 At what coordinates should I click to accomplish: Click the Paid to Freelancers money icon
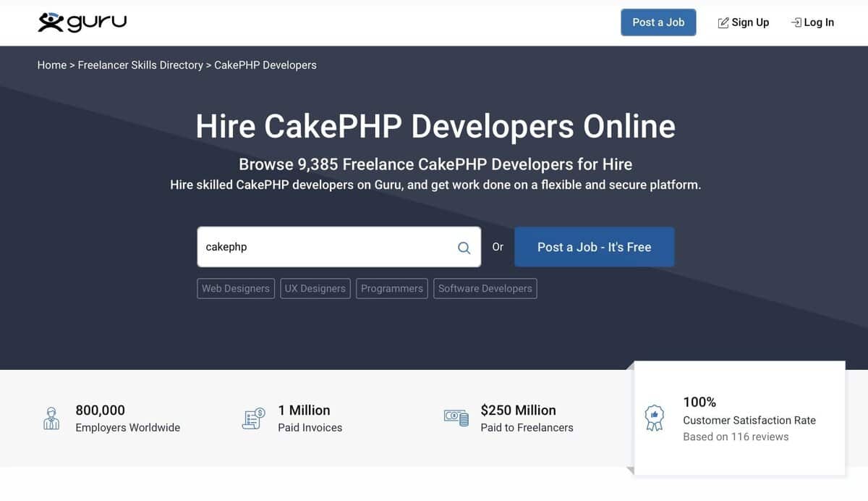coord(456,418)
